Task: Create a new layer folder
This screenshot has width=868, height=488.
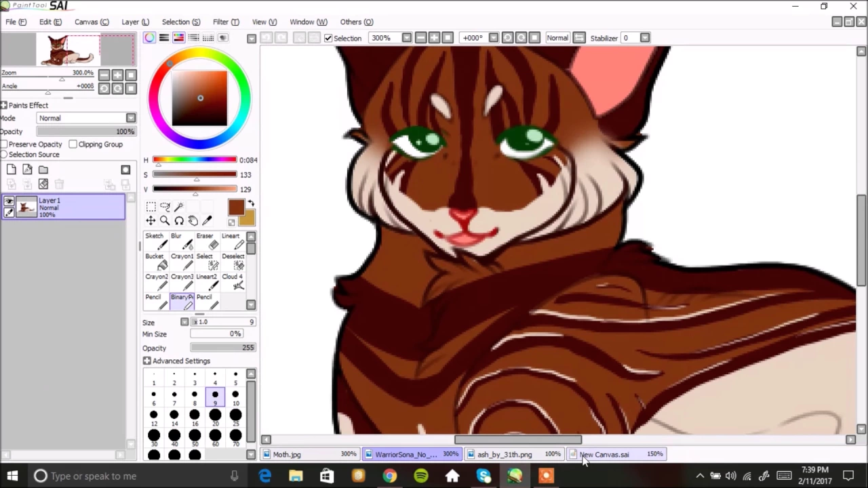Action: pos(43,169)
